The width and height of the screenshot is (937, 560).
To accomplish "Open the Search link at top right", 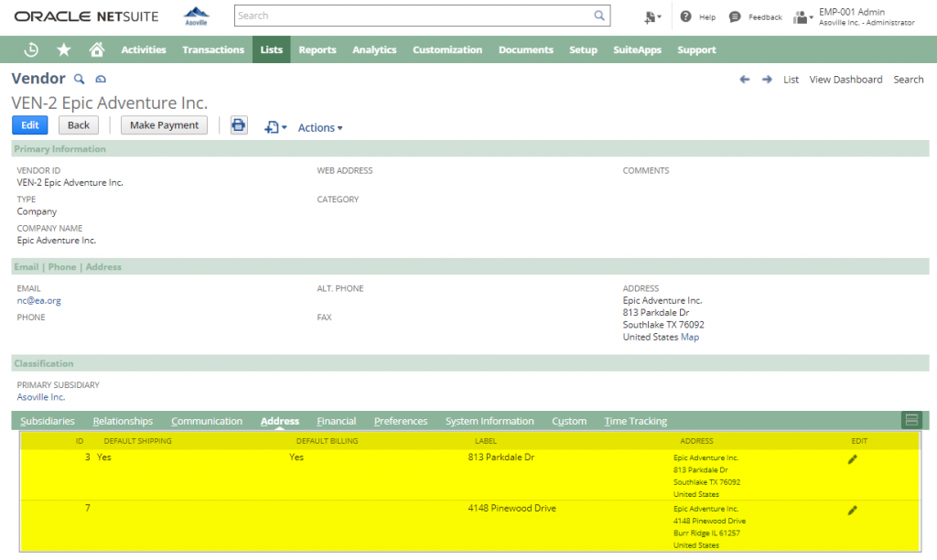I will pyautogui.click(x=909, y=80).
